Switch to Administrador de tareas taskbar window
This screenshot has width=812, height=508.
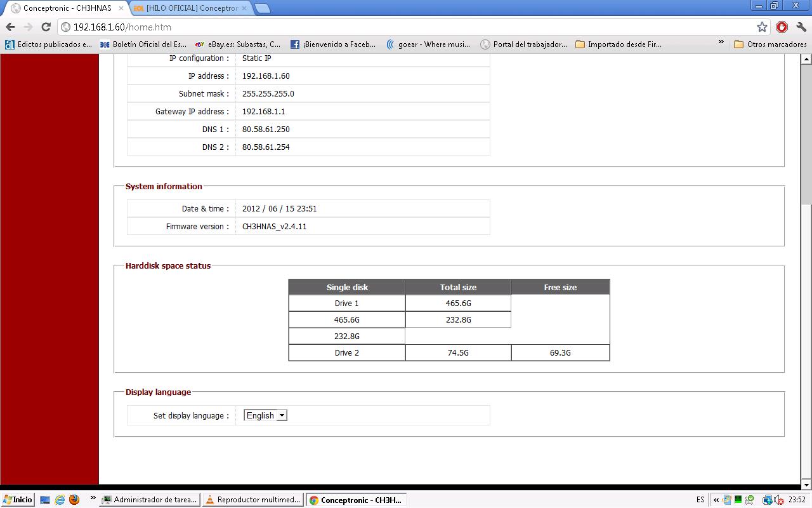click(x=150, y=500)
